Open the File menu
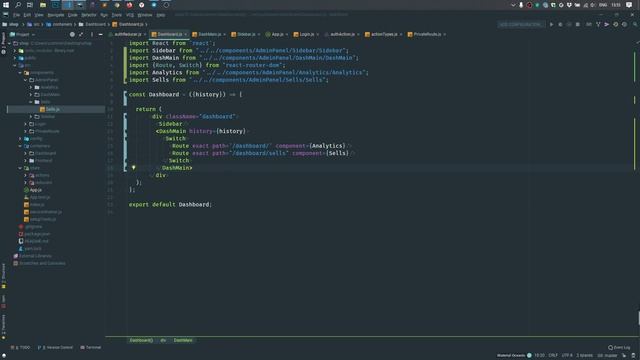The width and height of the screenshot is (640, 360). pos(16,15)
